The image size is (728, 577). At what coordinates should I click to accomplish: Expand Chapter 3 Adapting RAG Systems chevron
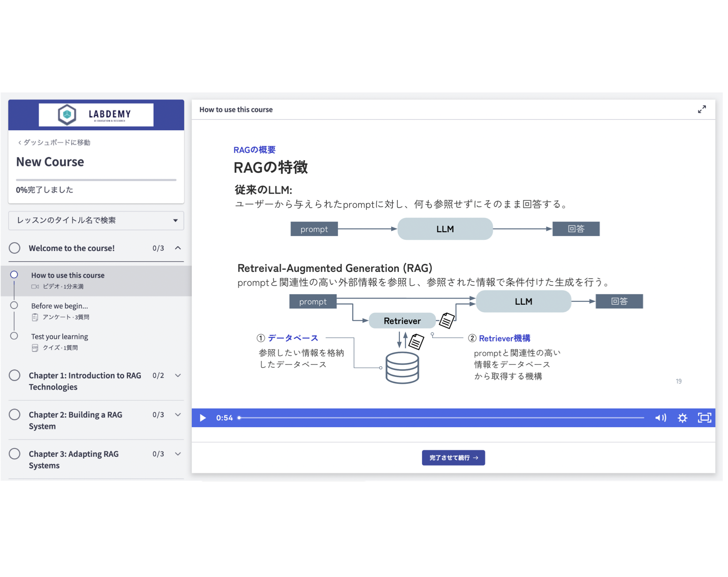[178, 453]
